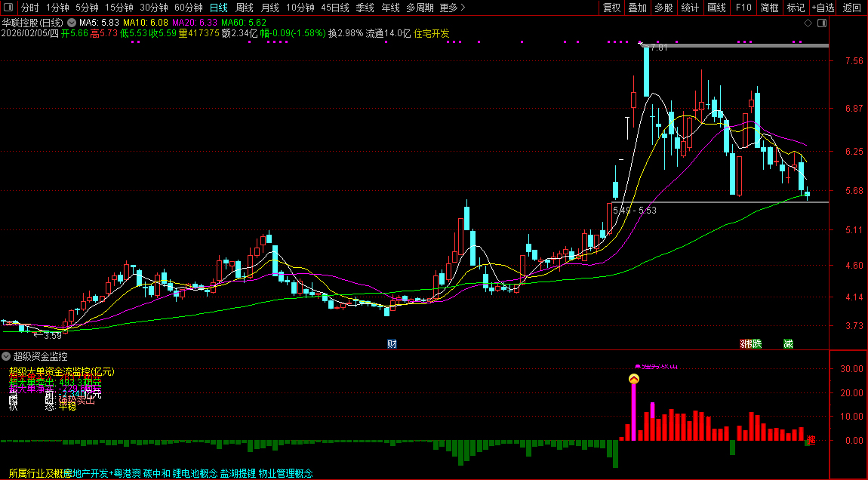
Task: Click the 统计 statistics button
Action: click(690, 8)
